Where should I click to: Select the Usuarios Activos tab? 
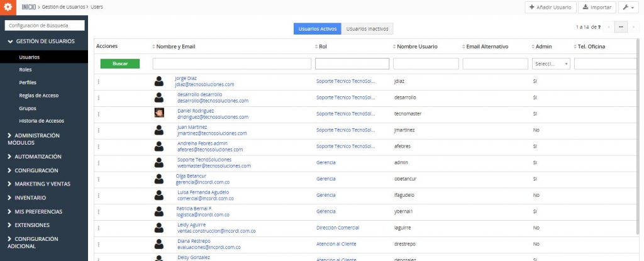pos(318,29)
